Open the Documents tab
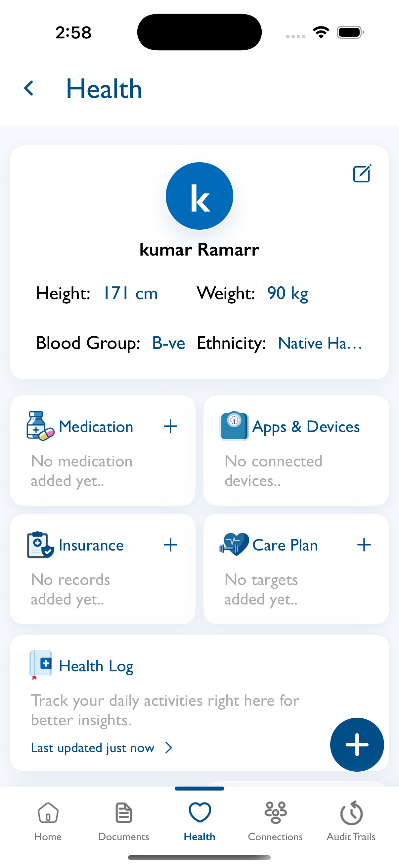 [124, 821]
